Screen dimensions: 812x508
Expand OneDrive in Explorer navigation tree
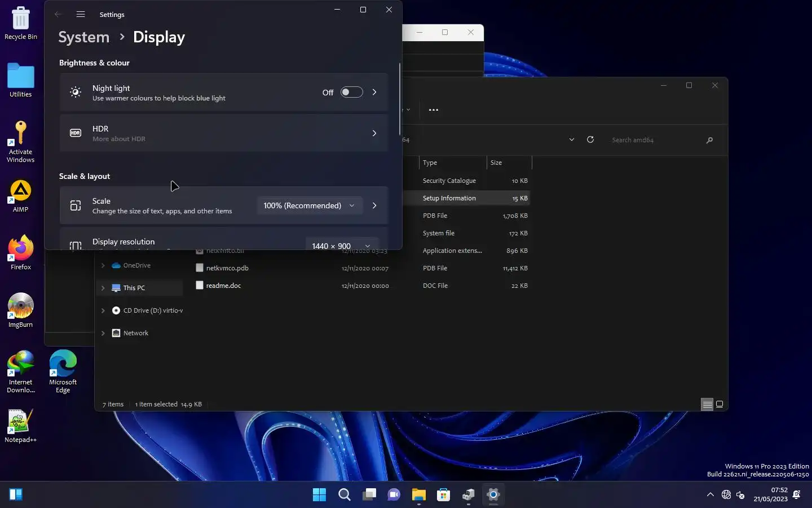point(103,265)
